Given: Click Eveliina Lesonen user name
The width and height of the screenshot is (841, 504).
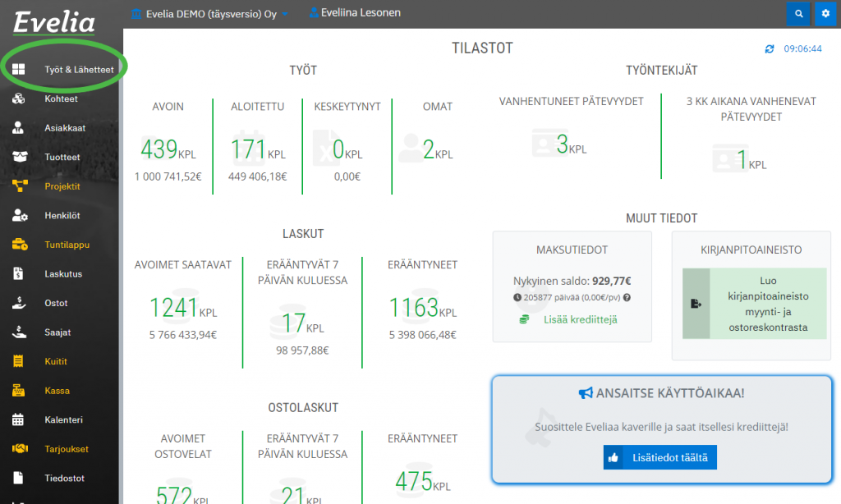Looking at the screenshot, I should coord(361,12).
